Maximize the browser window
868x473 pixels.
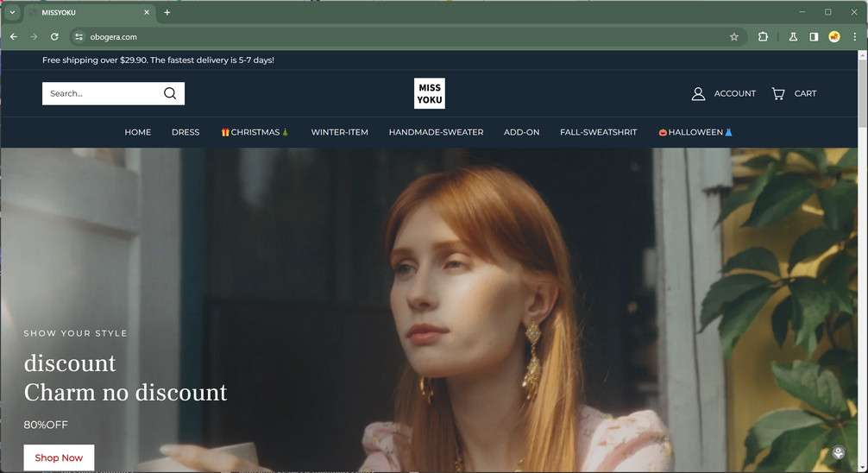(x=828, y=11)
